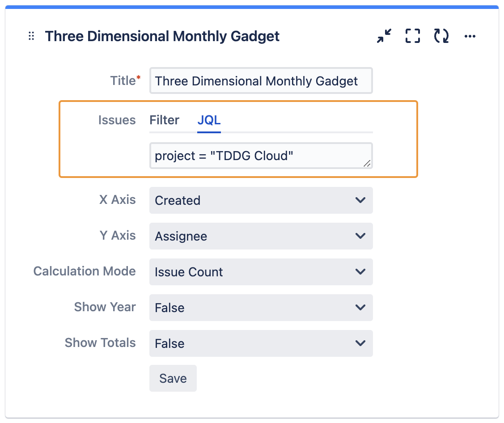
Task: Click the JQL textarea resize handle
Action: click(x=367, y=164)
